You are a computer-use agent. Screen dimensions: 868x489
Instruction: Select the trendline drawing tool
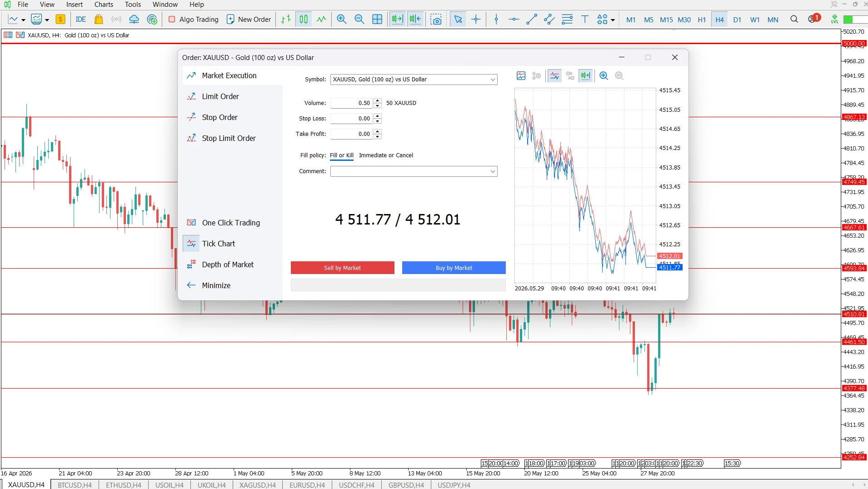(532, 20)
